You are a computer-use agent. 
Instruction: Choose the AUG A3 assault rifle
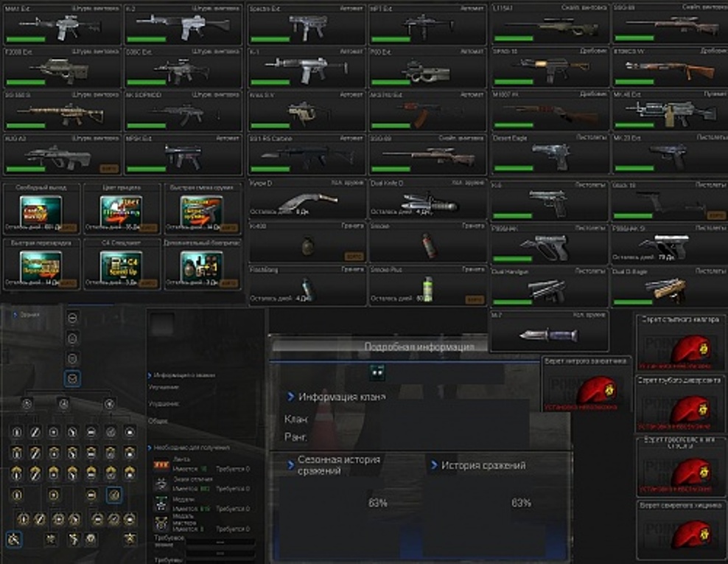[x=61, y=156]
